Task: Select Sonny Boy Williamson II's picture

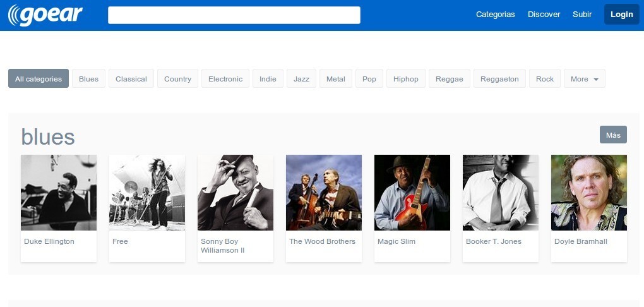Action: pos(236,193)
